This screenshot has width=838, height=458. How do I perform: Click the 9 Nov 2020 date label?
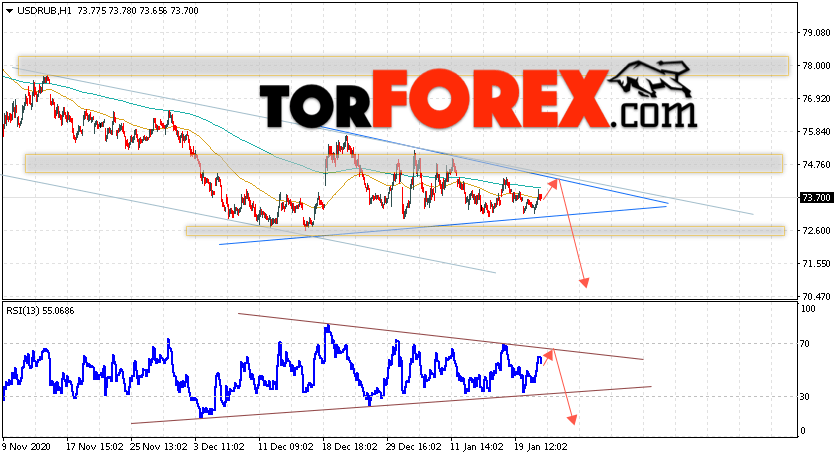26,446
